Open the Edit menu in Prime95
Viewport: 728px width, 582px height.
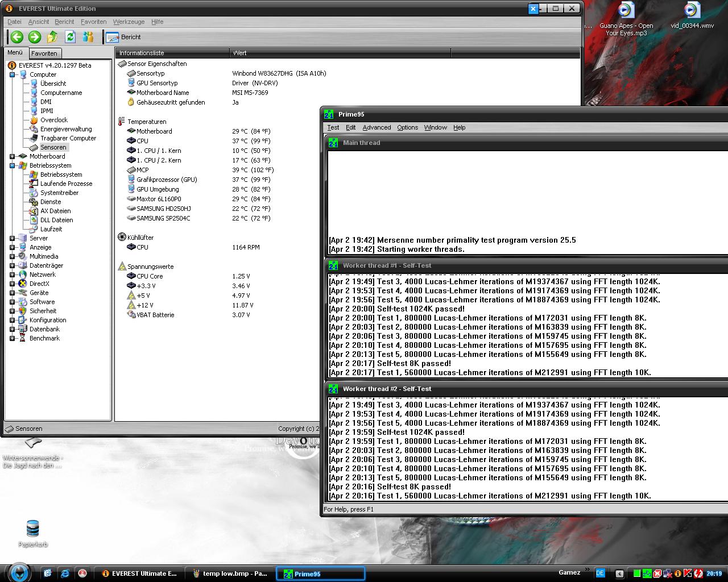tap(351, 127)
